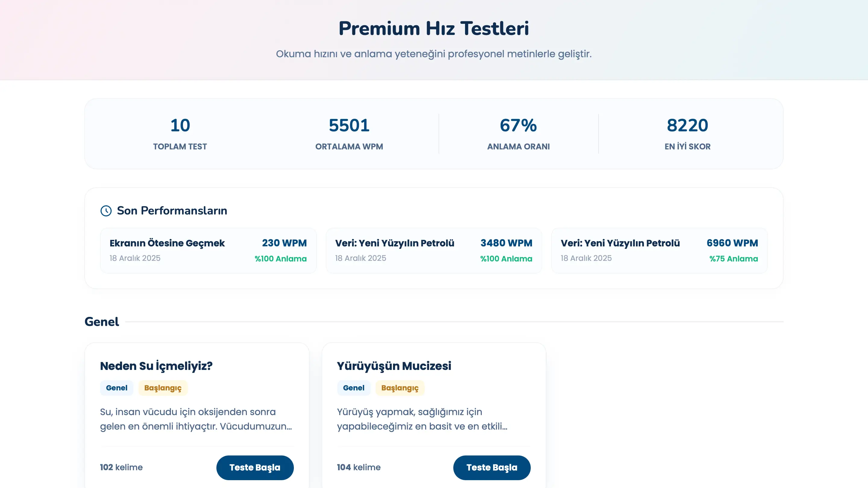Select the Genel badge on Yürüyüşün Mucizesi

354,388
